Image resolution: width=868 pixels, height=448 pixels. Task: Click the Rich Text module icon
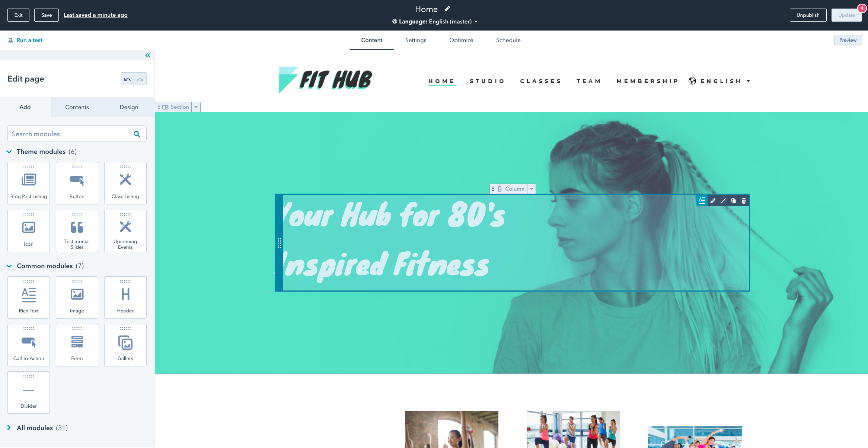(x=29, y=294)
